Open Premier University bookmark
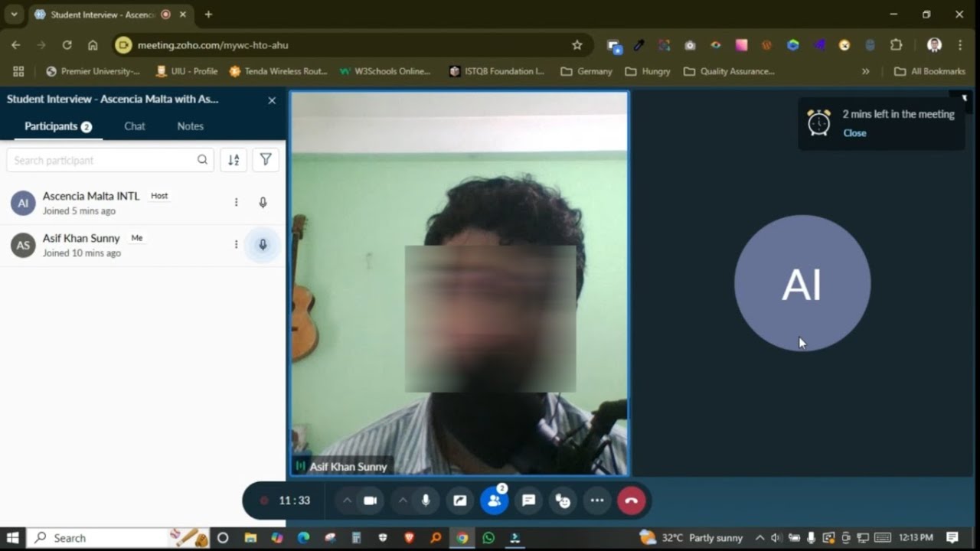The height and width of the screenshot is (551, 980). point(93,71)
